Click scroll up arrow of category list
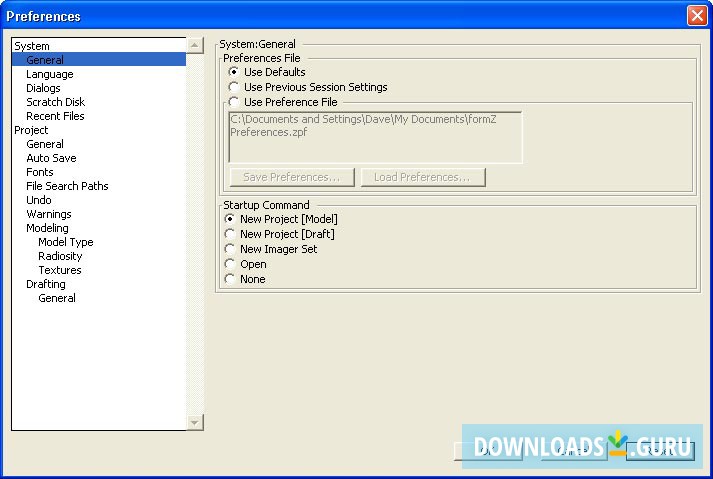The image size is (713, 479). click(x=195, y=45)
